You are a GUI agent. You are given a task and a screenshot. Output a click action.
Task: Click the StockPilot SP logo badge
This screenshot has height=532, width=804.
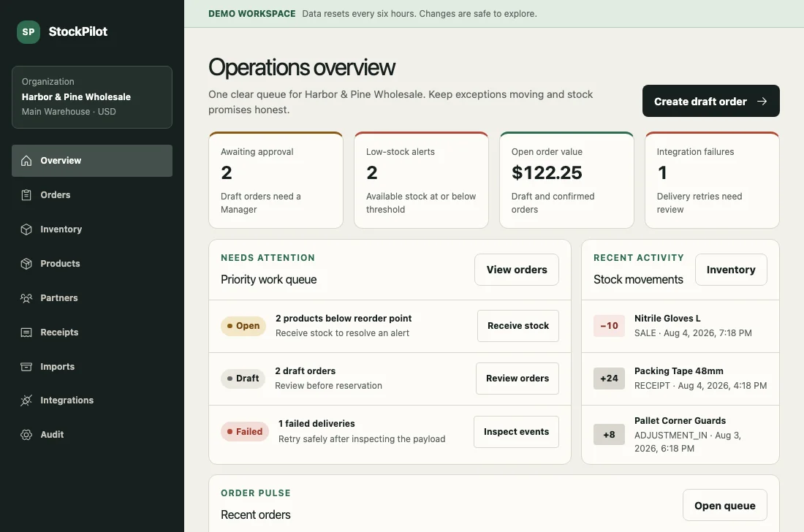pos(29,31)
